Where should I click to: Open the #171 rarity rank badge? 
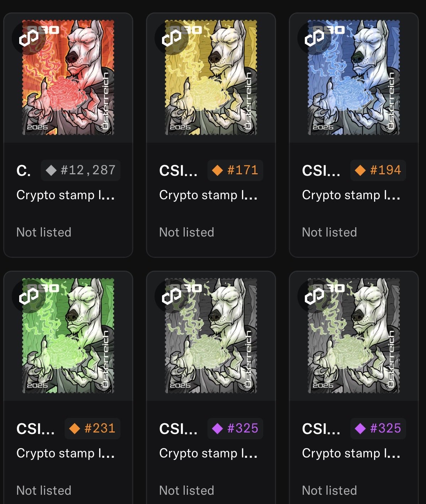click(235, 170)
